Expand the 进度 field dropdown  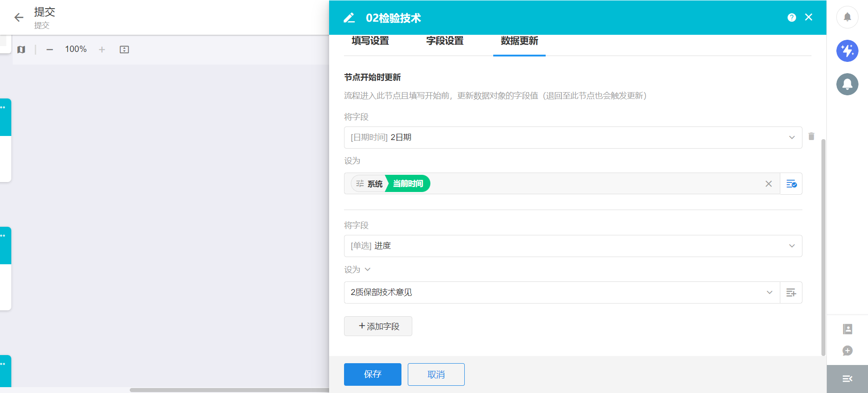click(x=792, y=246)
